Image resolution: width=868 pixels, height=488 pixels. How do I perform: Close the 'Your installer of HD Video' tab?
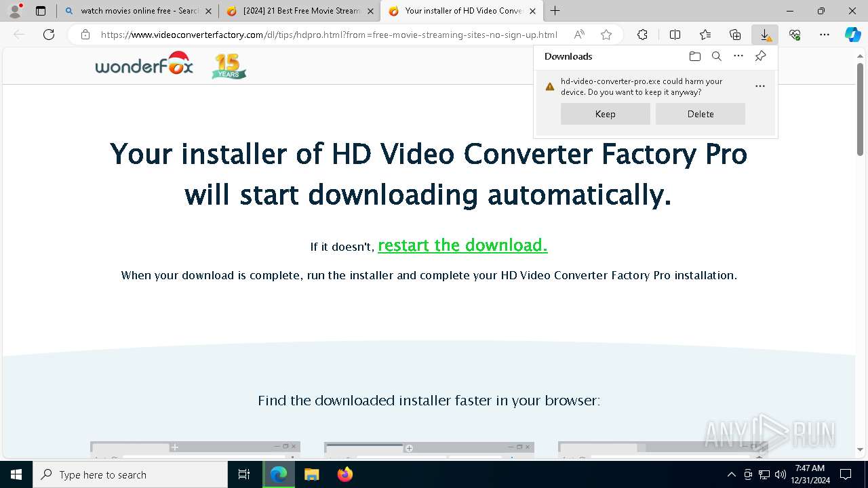coord(532,11)
